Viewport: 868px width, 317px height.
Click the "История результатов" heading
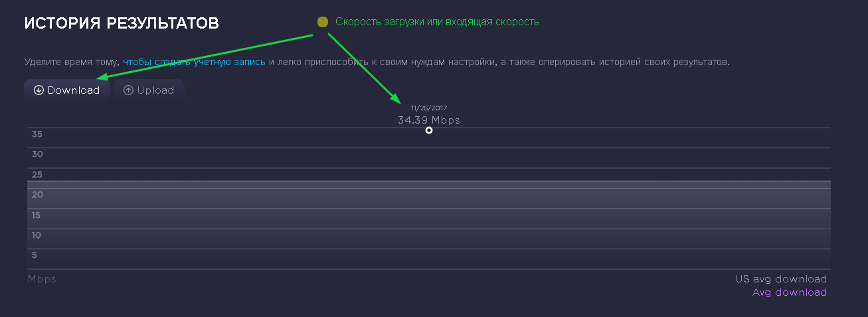tap(122, 24)
